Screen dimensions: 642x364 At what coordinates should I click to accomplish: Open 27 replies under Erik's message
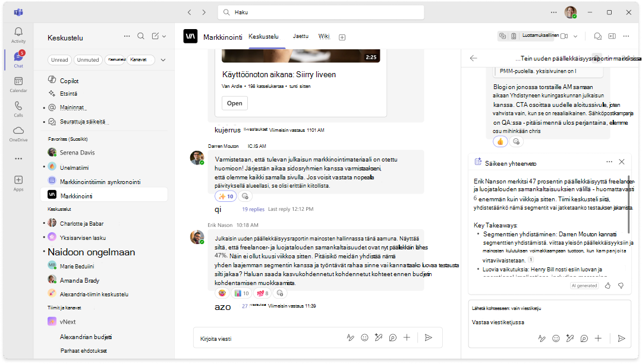click(x=254, y=306)
